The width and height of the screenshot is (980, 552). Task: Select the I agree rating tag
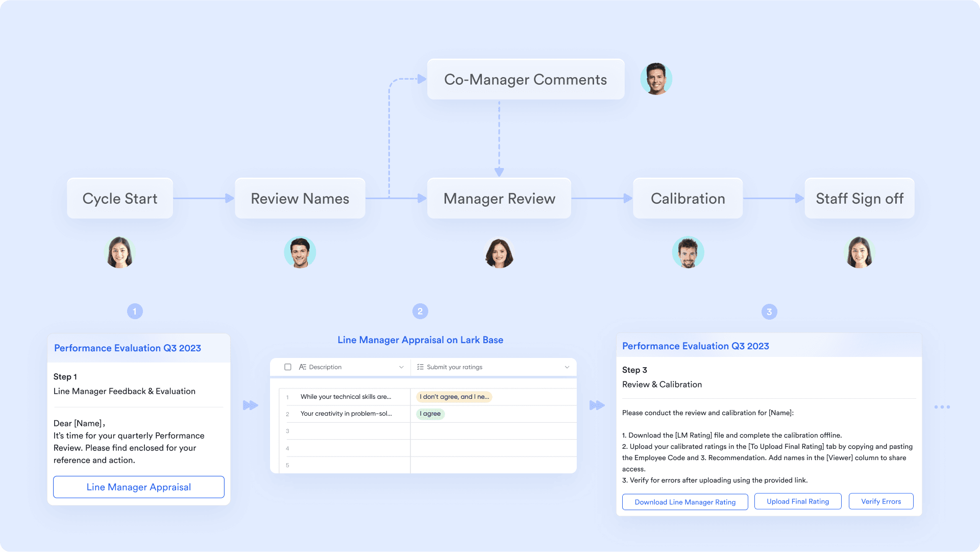pos(430,414)
